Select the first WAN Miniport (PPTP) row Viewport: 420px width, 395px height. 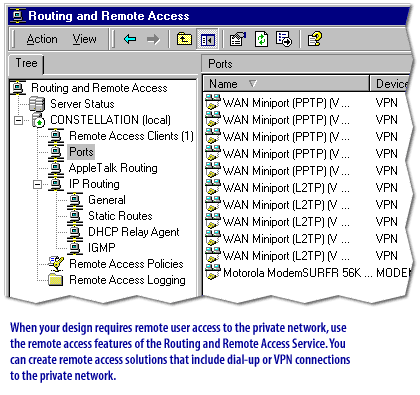[x=305, y=103]
